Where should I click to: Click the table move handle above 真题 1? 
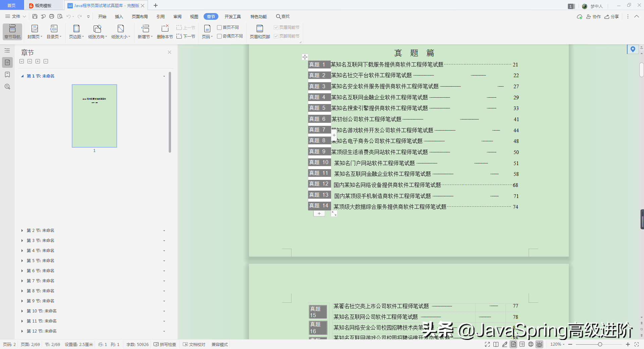[305, 57]
